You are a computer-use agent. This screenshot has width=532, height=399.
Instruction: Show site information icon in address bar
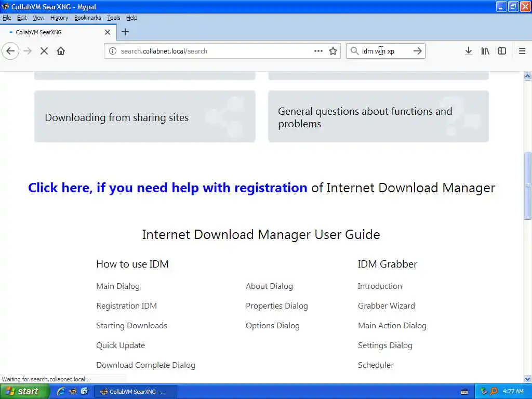tap(112, 51)
